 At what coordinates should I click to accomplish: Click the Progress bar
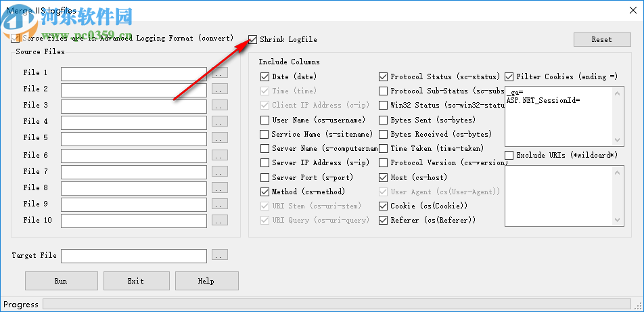tap(337, 304)
